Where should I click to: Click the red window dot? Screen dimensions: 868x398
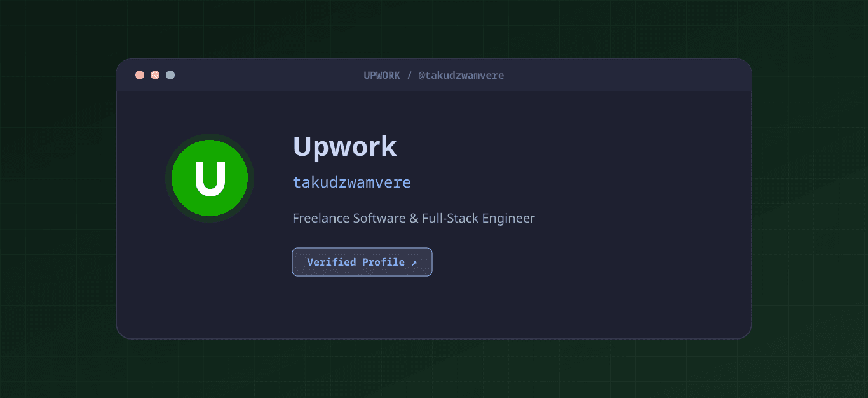140,75
